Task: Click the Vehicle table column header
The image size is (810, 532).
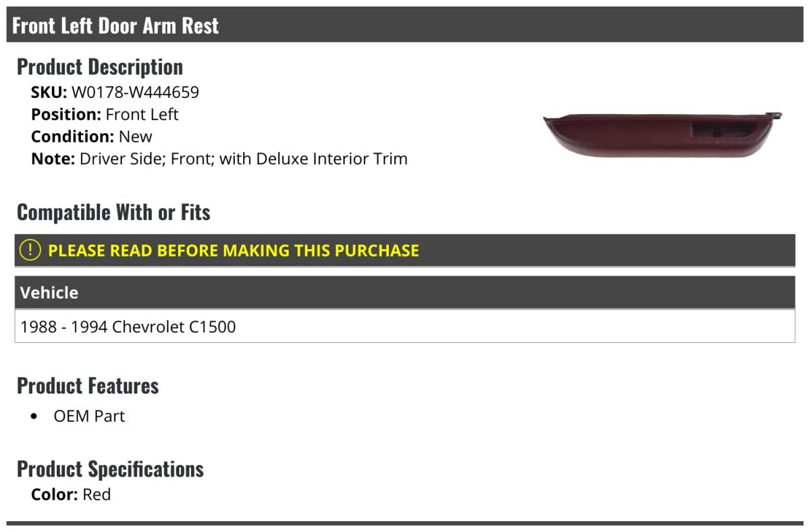Action: point(49,293)
